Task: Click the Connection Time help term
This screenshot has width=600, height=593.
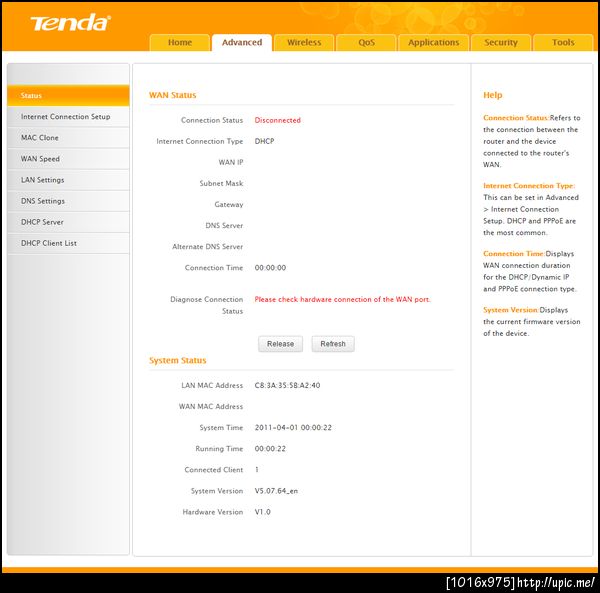Action: (514, 254)
